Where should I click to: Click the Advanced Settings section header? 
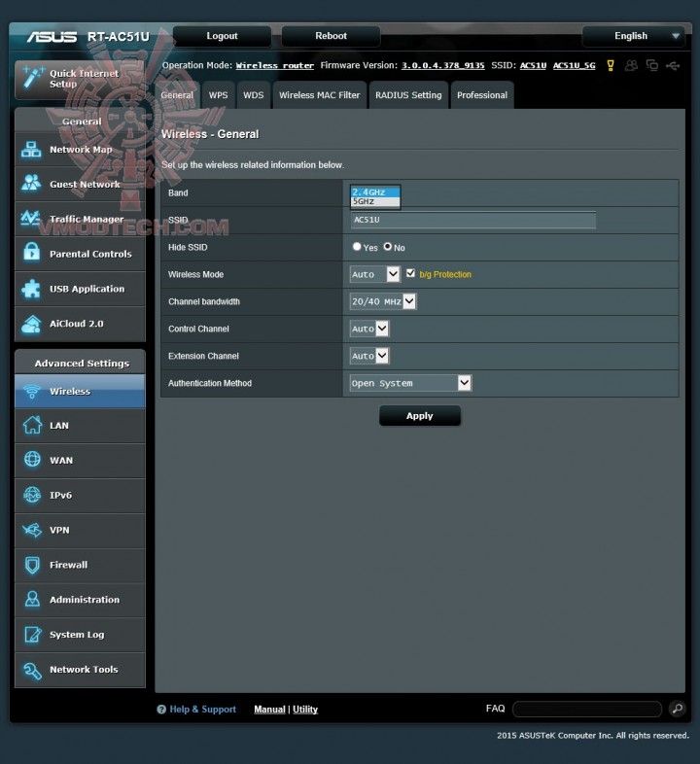pos(81,363)
